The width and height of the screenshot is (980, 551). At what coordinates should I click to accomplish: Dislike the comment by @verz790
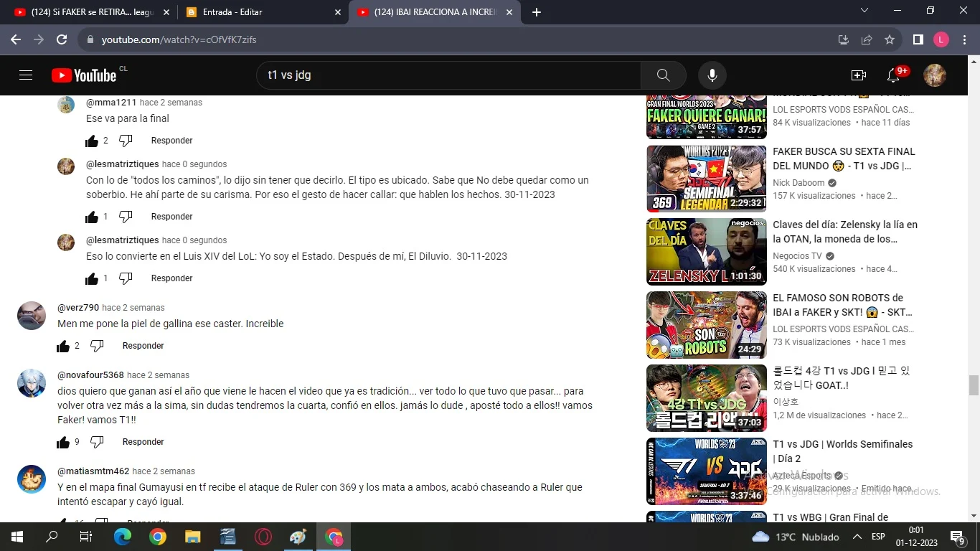pyautogui.click(x=97, y=346)
